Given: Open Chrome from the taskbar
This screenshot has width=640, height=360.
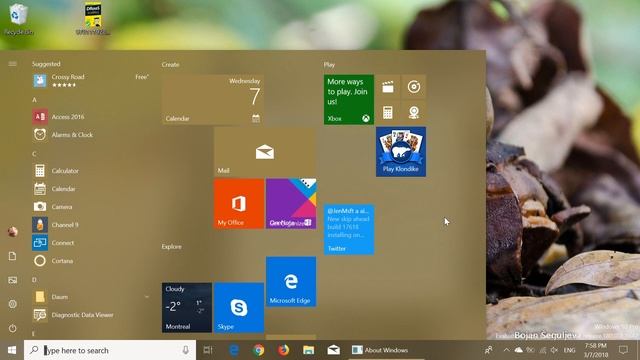Looking at the screenshot, I should point(258,350).
